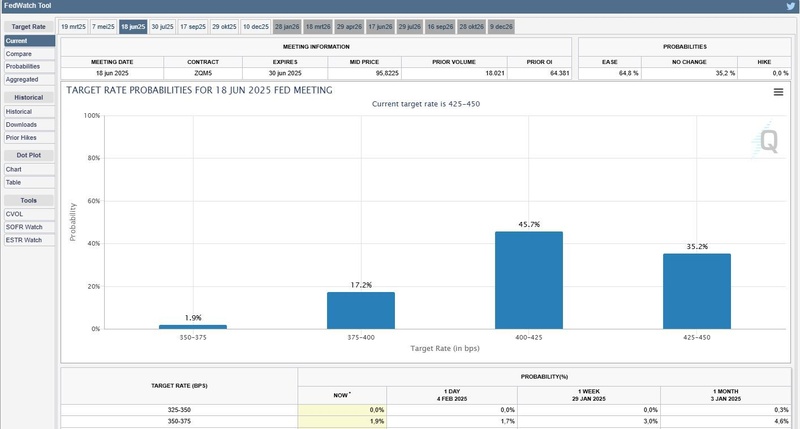800x429 pixels.
Task: Select the 29 apr26 meeting tab
Action: (349, 27)
